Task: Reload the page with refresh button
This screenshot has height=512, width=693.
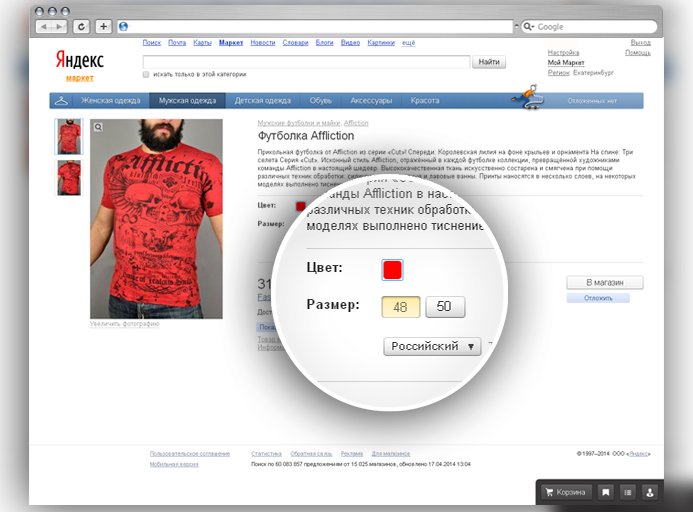Action: coord(81,27)
